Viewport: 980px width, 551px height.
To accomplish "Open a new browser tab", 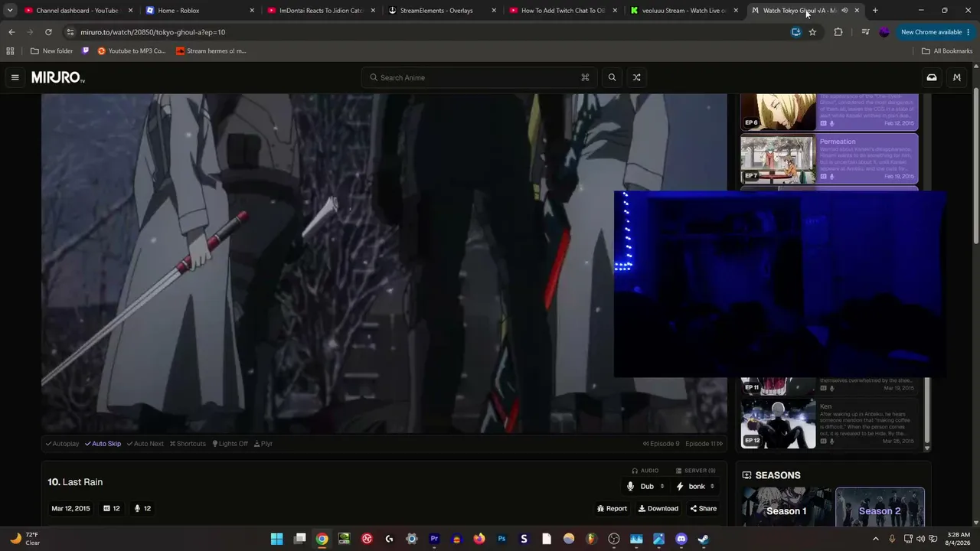I will (875, 11).
